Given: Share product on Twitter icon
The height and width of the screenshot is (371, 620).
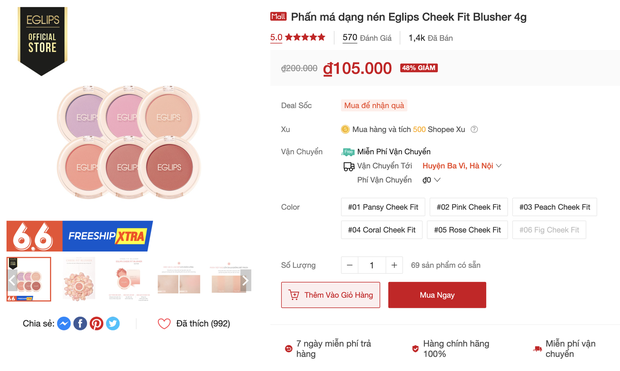Looking at the screenshot, I should click(x=113, y=324).
